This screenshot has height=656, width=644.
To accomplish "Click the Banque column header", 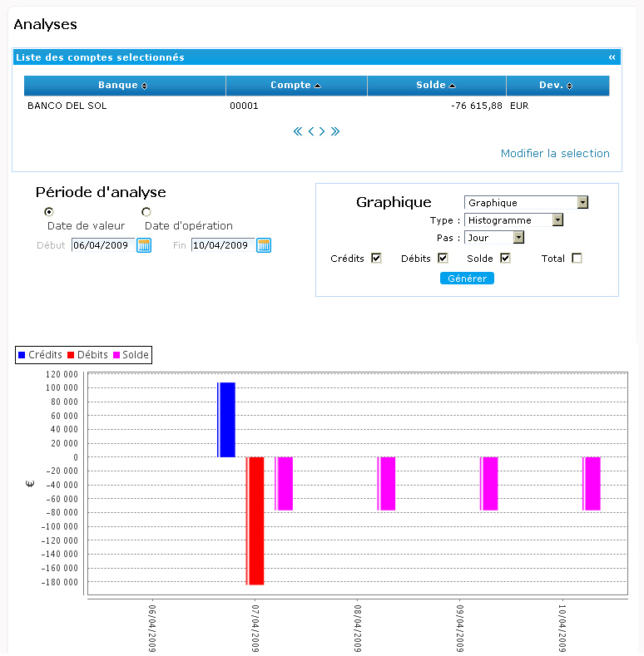I will [x=125, y=86].
